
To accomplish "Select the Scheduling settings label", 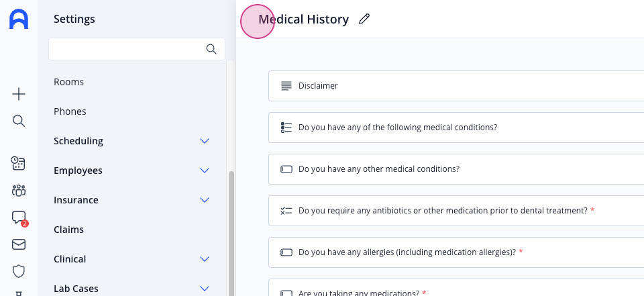I will [78, 141].
